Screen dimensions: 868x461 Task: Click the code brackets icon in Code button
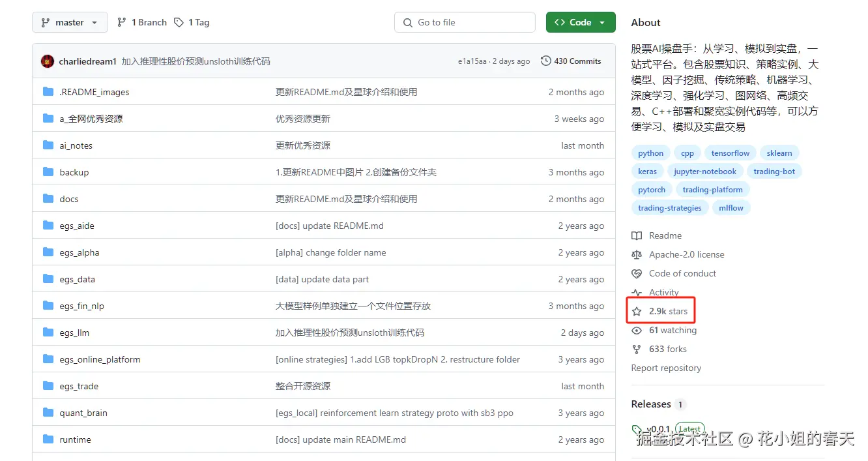[x=559, y=22]
